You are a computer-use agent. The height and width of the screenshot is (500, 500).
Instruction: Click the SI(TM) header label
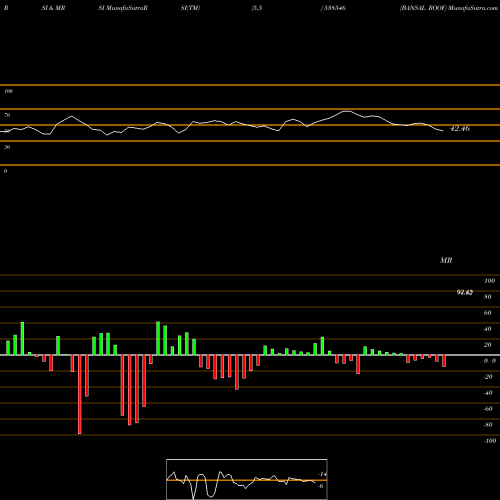[x=190, y=8]
